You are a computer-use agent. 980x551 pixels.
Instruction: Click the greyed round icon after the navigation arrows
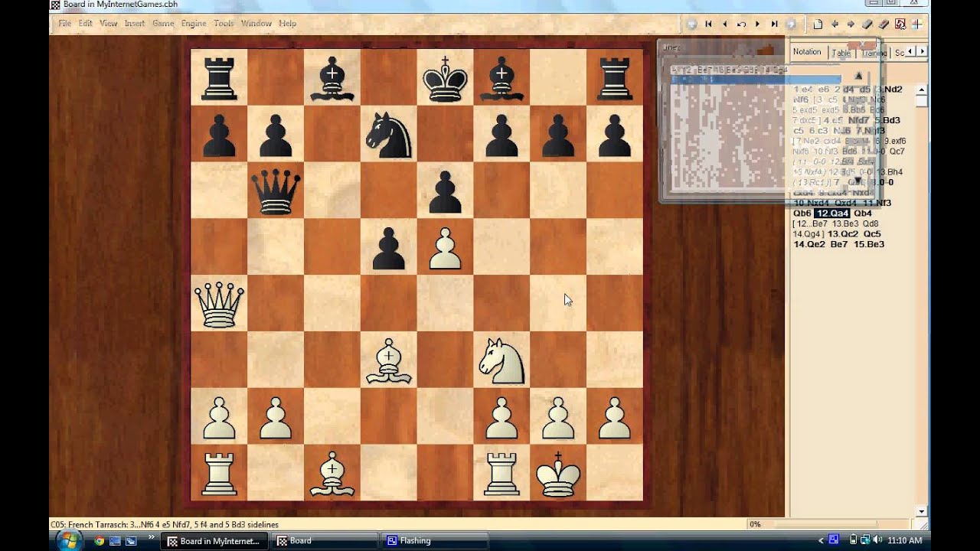coord(791,24)
